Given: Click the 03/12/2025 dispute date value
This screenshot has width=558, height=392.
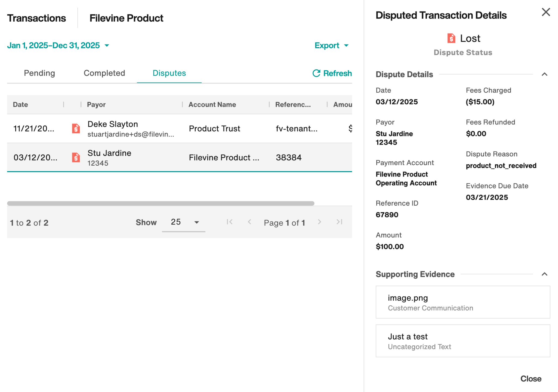Looking at the screenshot, I should (x=396, y=102).
